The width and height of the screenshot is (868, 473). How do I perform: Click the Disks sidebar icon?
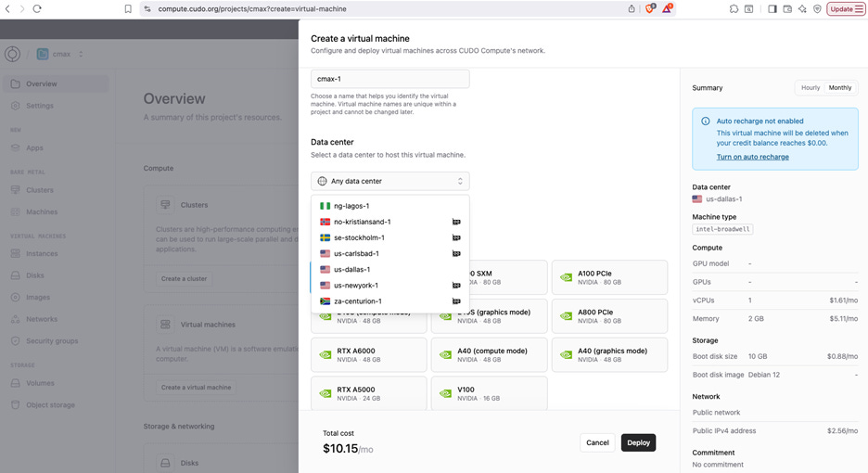(x=16, y=275)
